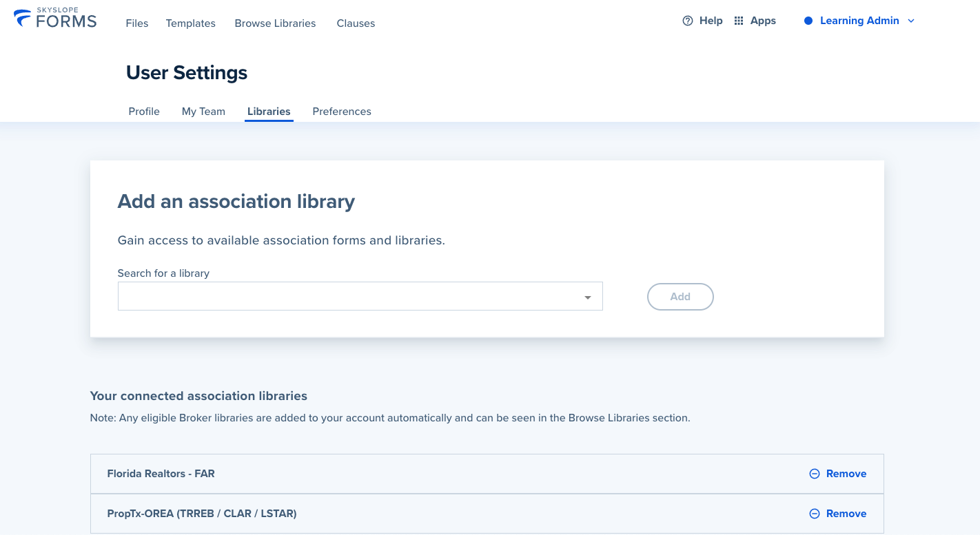Switch to the Profile tab
The height and width of the screenshot is (535, 980).
[x=144, y=112]
